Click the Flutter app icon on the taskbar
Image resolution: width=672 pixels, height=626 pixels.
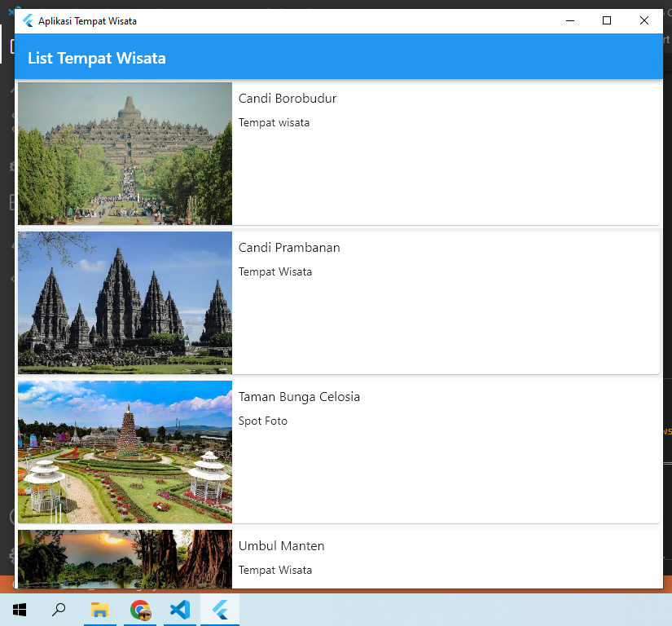220,609
